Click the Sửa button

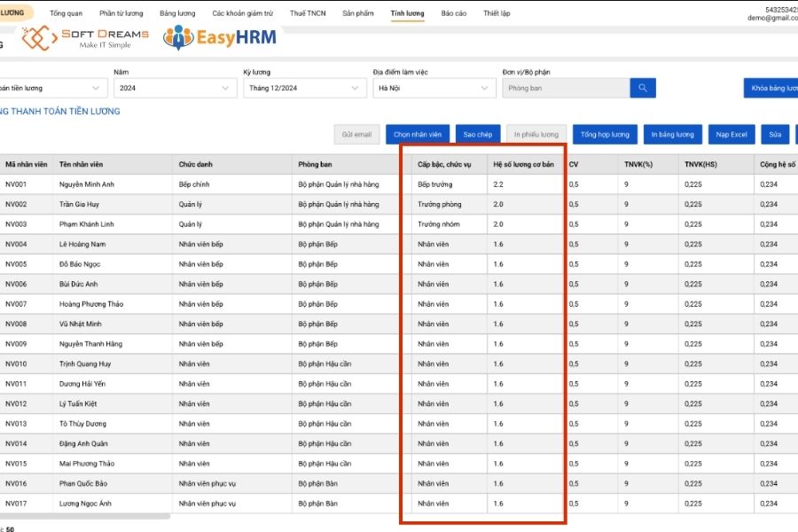coord(775,135)
